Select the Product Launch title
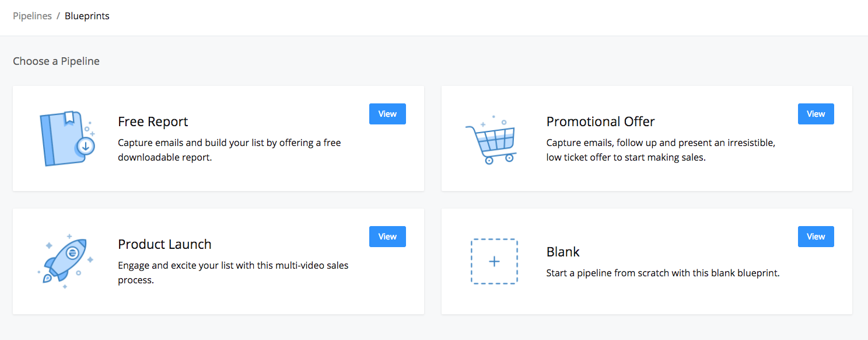Viewport: 868px width, 340px height. (164, 244)
